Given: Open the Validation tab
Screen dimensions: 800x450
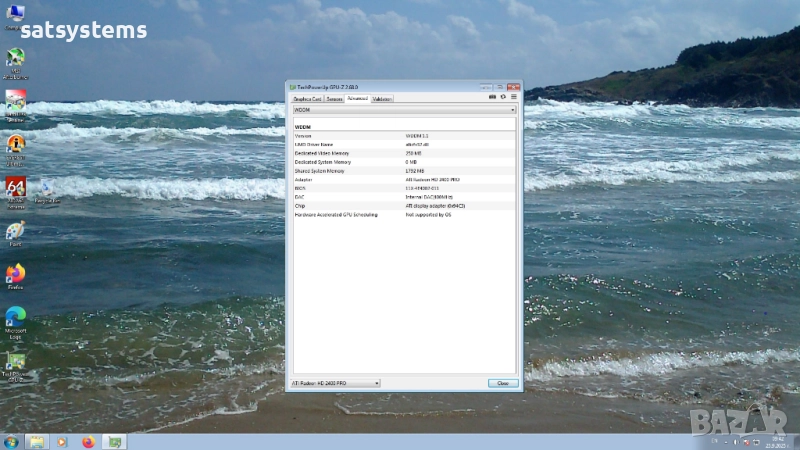Looking at the screenshot, I should coord(382,99).
